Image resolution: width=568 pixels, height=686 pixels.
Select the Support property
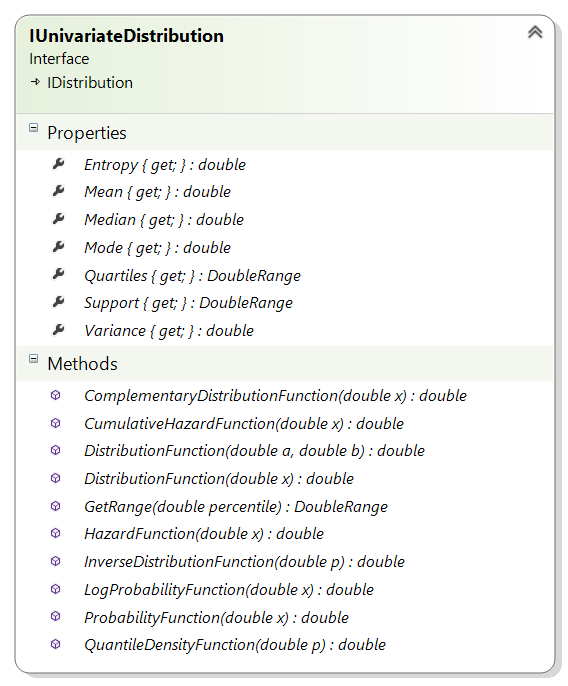click(x=188, y=303)
